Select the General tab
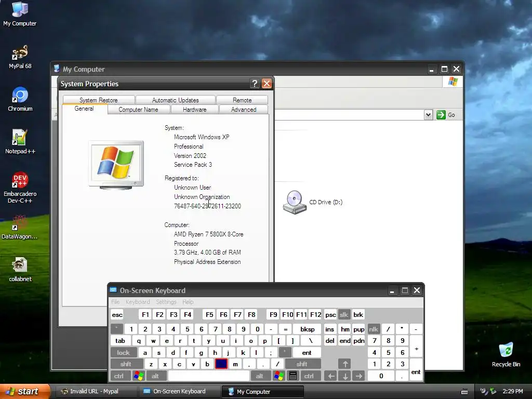532x399 pixels. (84, 109)
